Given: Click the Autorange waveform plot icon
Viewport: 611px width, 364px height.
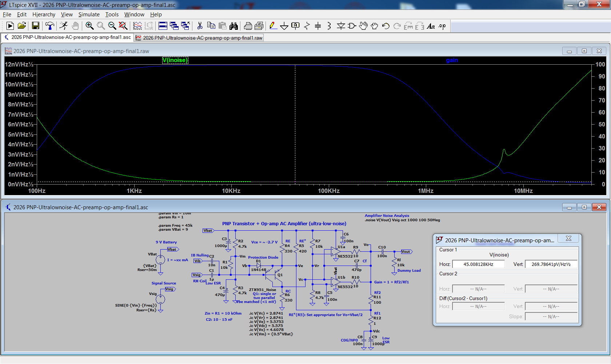Looking at the screenshot, I should tap(137, 26).
